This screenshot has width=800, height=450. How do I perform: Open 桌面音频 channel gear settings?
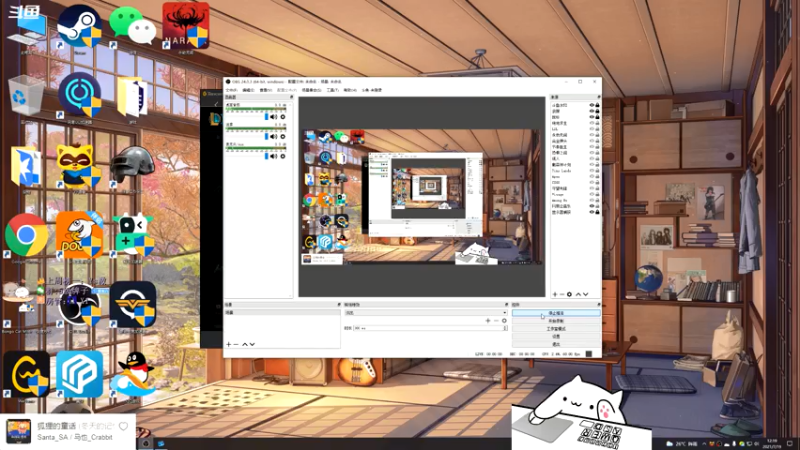point(283,117)
